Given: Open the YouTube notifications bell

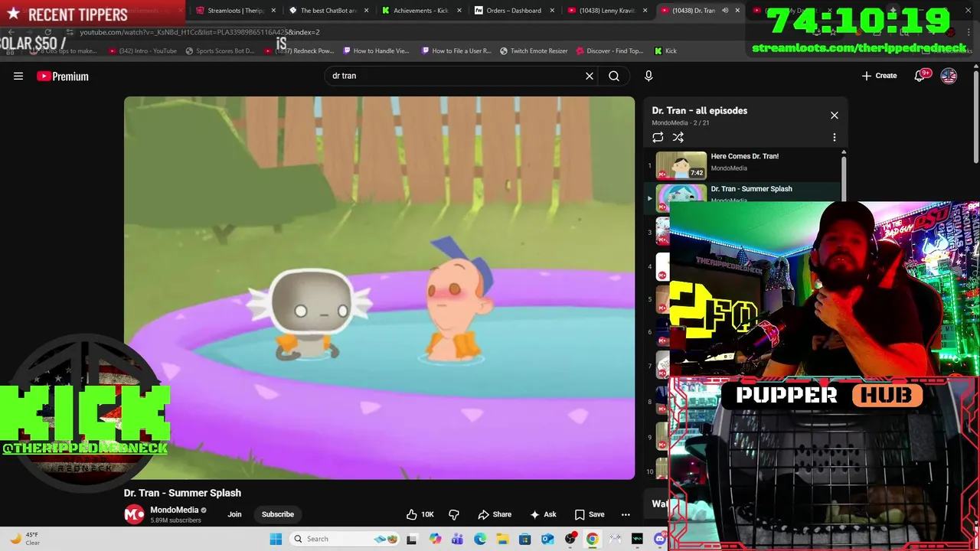Looking at the screenshot, I should click(x=920, y=76).
